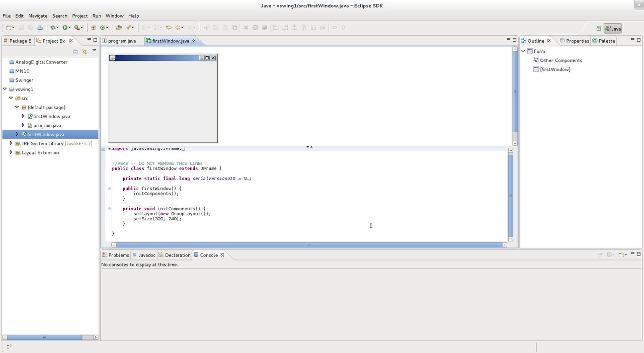Maximize the editor area panel

coord(514,40)
